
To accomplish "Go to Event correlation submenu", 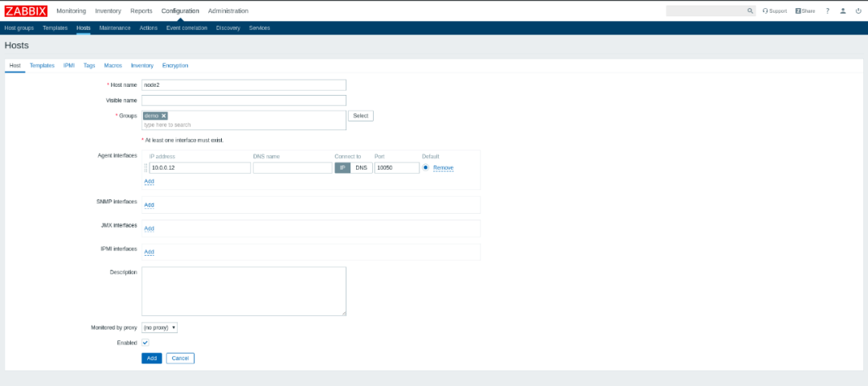I will tap(186, 28).
